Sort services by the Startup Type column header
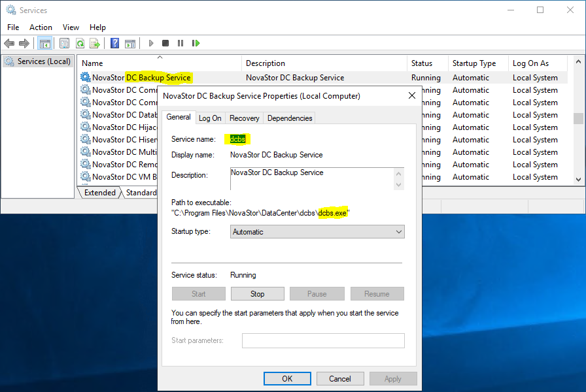The width and height of the screenshot is (586, 392). [x=478, y=63]
